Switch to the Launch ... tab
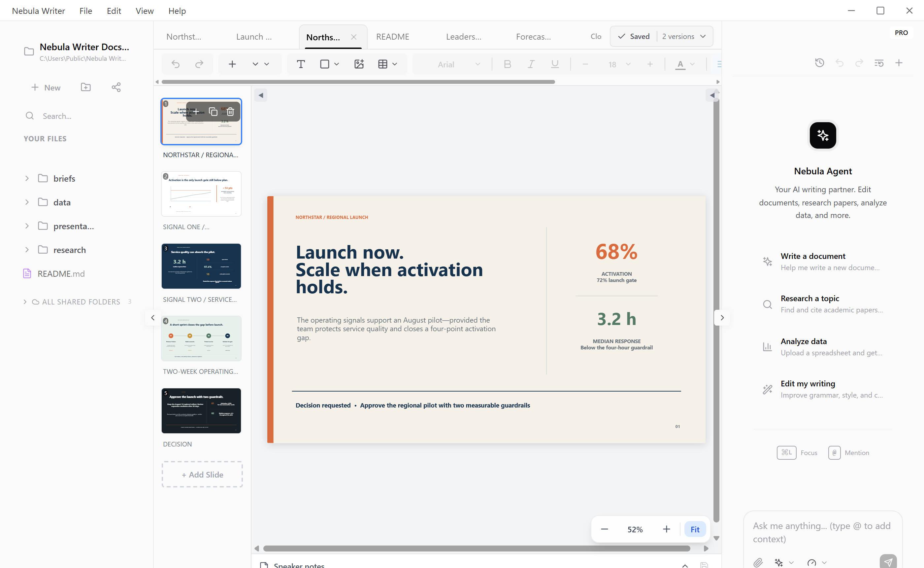Screen dimensions: 924x568 [254, 37]
